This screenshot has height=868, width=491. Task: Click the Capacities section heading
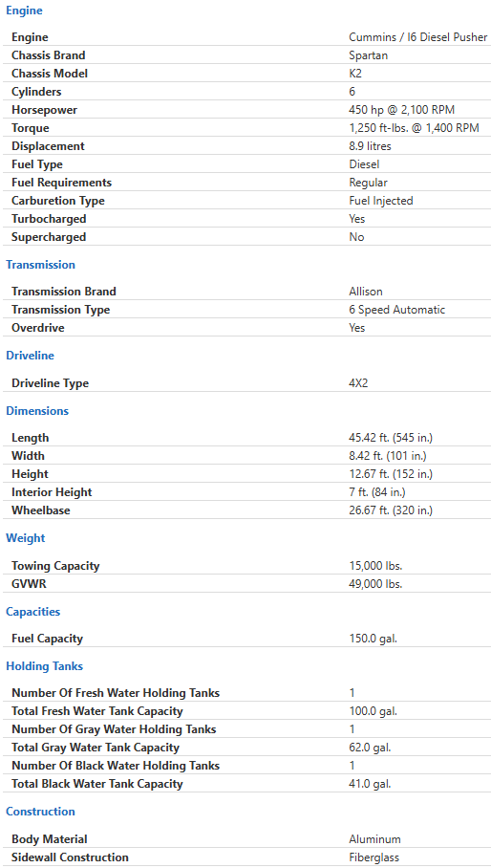click(33, 612)
